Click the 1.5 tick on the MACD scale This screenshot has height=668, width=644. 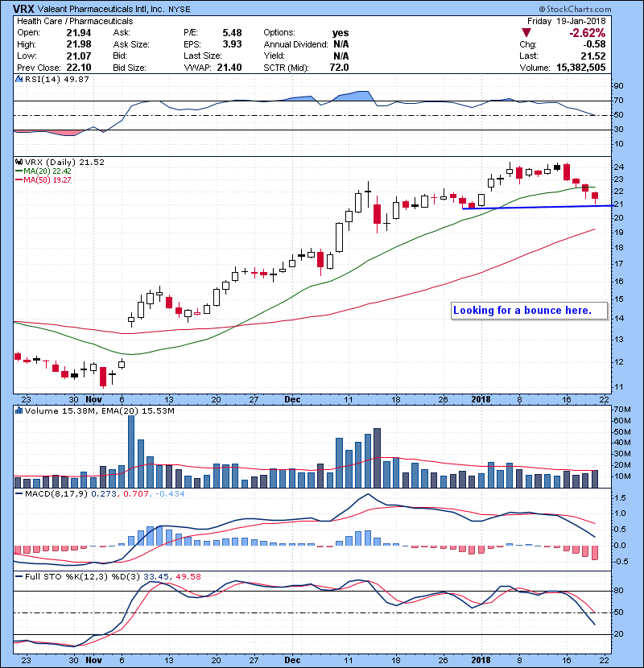click(x=620, y=497)
